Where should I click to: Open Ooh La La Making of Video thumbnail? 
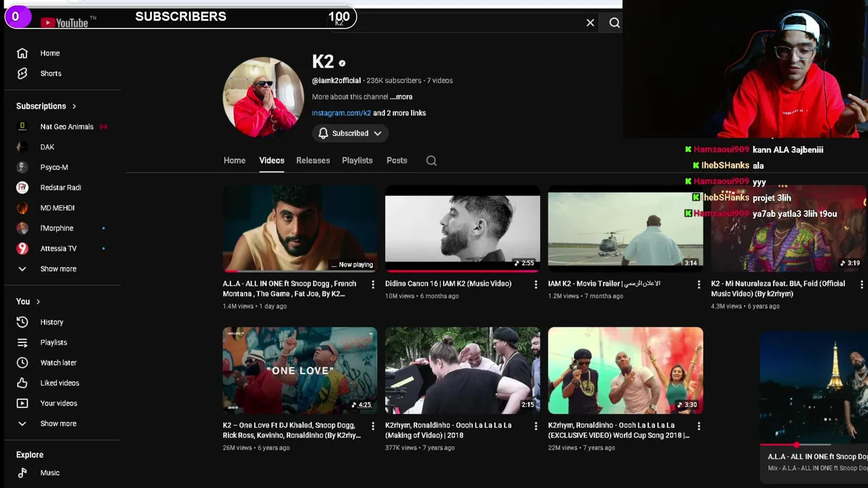tap(462, 370)
